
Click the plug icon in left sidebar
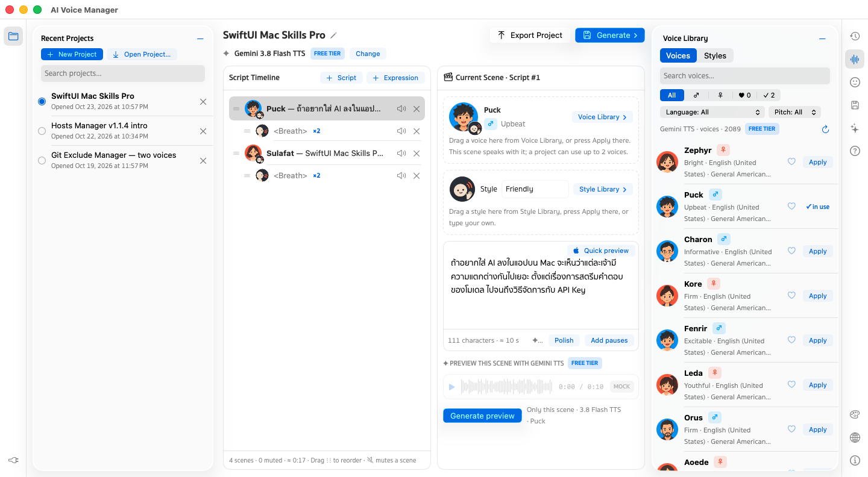point(13,460)
